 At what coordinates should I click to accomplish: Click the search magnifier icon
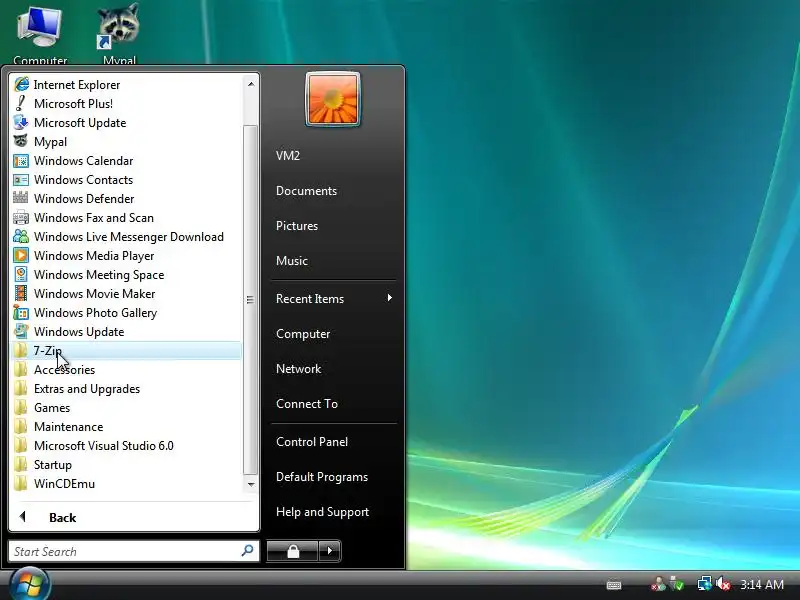pyautogui.click(x=247, y=551)
